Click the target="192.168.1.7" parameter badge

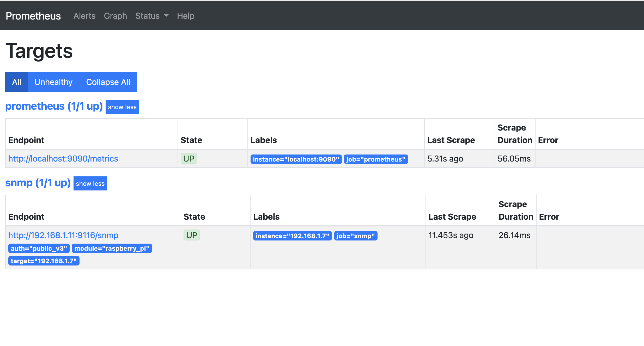coord(44,261)
